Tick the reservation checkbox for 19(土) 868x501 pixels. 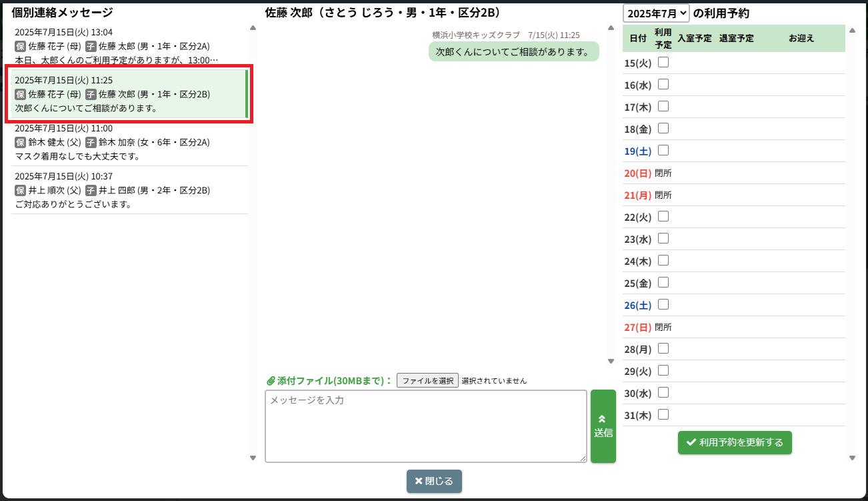(x=663, y=151)
